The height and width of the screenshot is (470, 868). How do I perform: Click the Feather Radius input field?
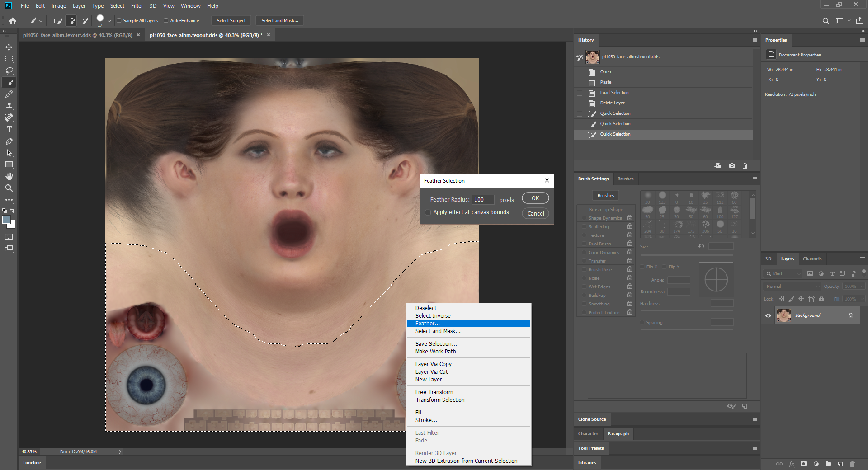coord(483,200)
